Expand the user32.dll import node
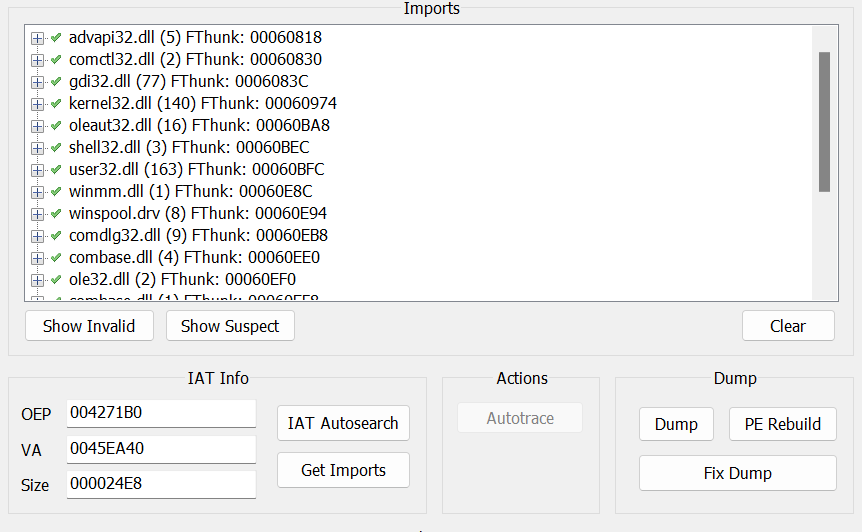 pos(37,170)
